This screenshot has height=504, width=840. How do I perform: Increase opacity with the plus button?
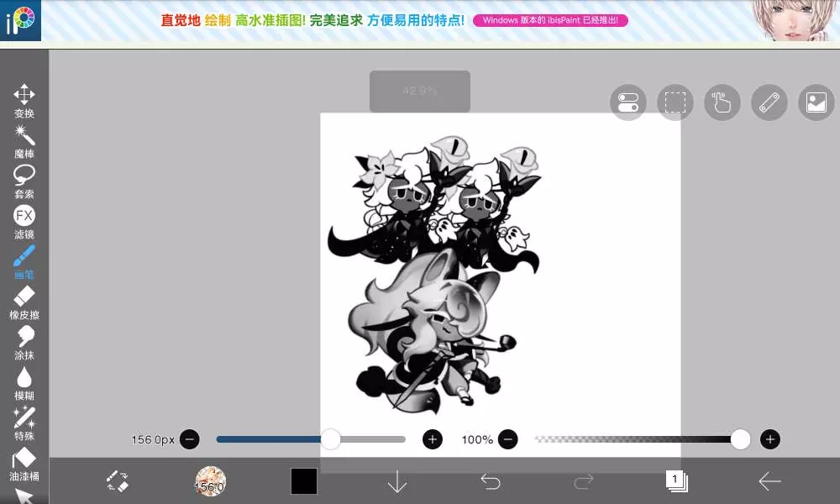tap(769, 439)
